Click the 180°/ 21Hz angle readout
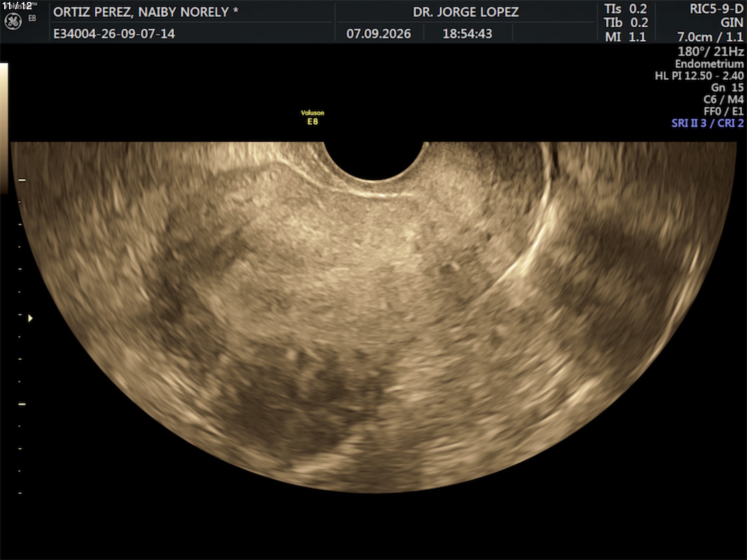The height and width of the screenshot is (560, 747). coord(710,51)
